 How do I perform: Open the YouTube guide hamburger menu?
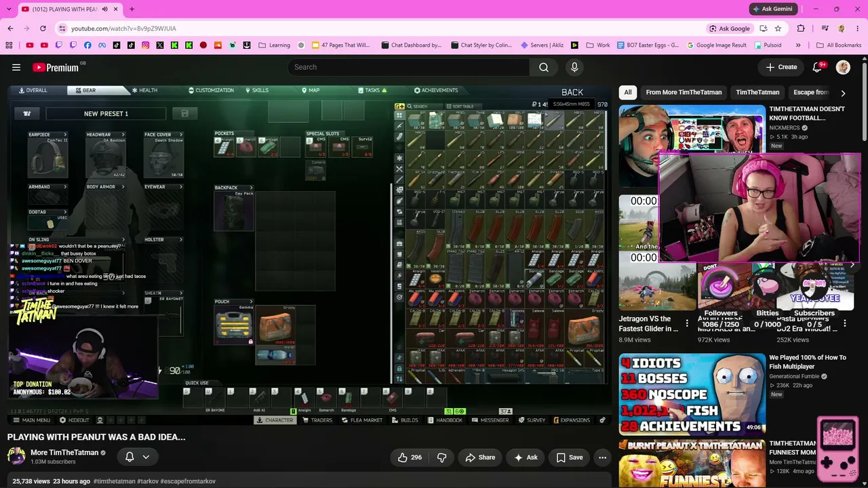pos(16,67)
